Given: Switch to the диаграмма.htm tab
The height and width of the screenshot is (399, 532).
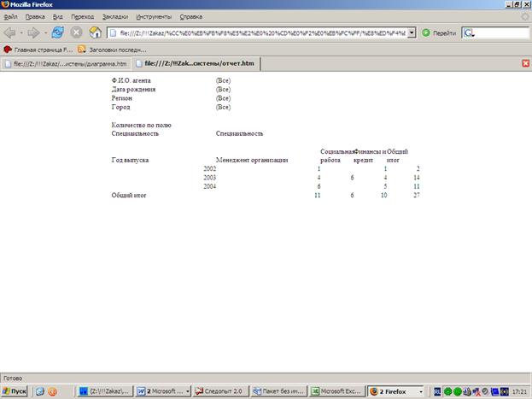Looking at the screenshot, I should click(65, 62).
